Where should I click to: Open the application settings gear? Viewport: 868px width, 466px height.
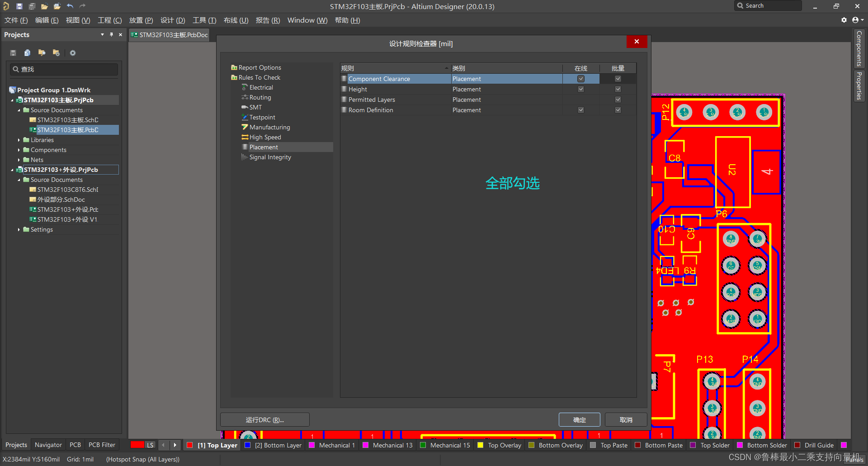tap(844, 20)
